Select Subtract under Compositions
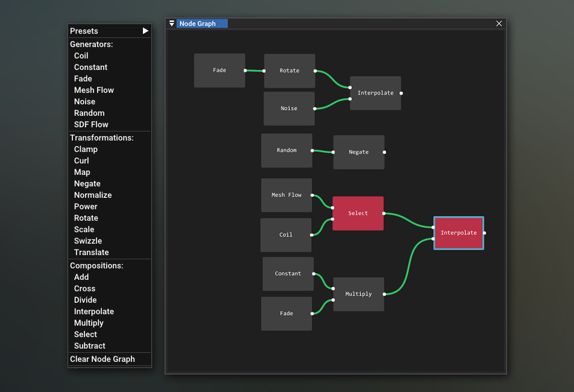The width and height of the screenshot is (574, 392). pos(89,346)
